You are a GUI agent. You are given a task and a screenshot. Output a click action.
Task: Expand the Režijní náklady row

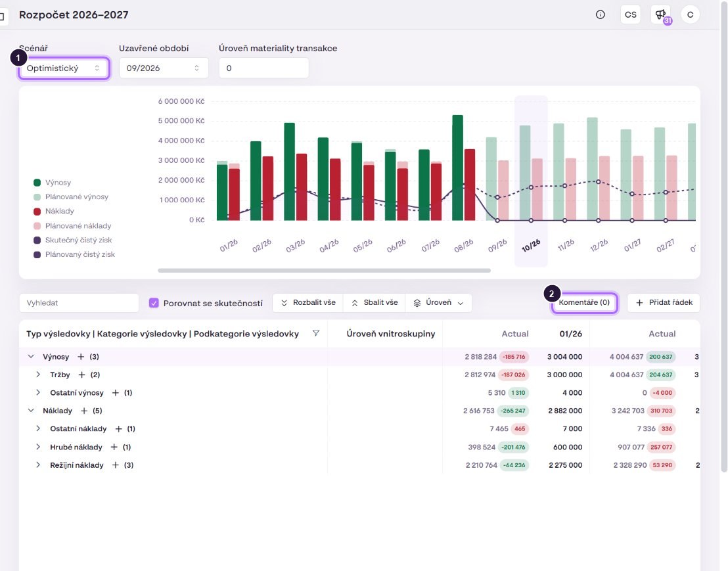(38, 465)
